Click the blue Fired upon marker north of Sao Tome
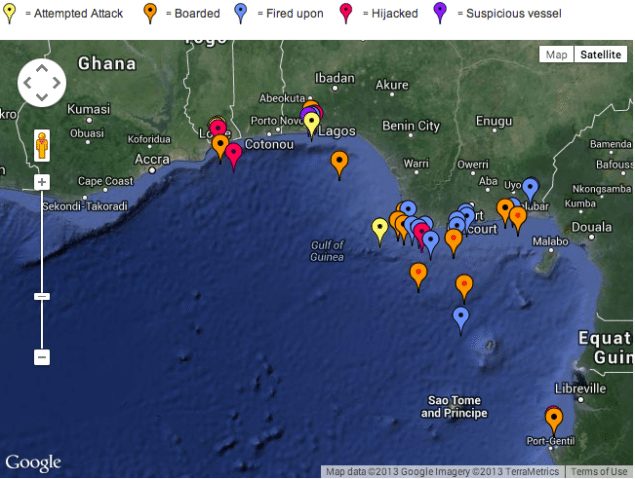 click(461, 318)
